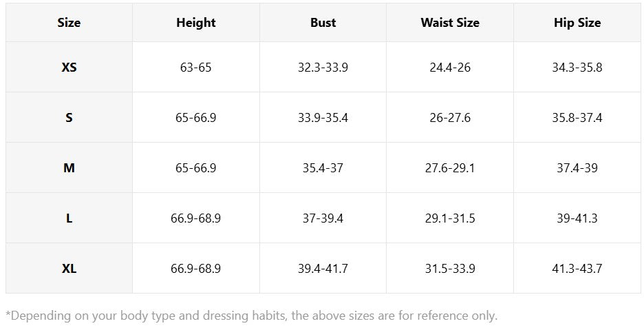Select the Bust column header
644x328 pixels.
(x=323, y=23)
